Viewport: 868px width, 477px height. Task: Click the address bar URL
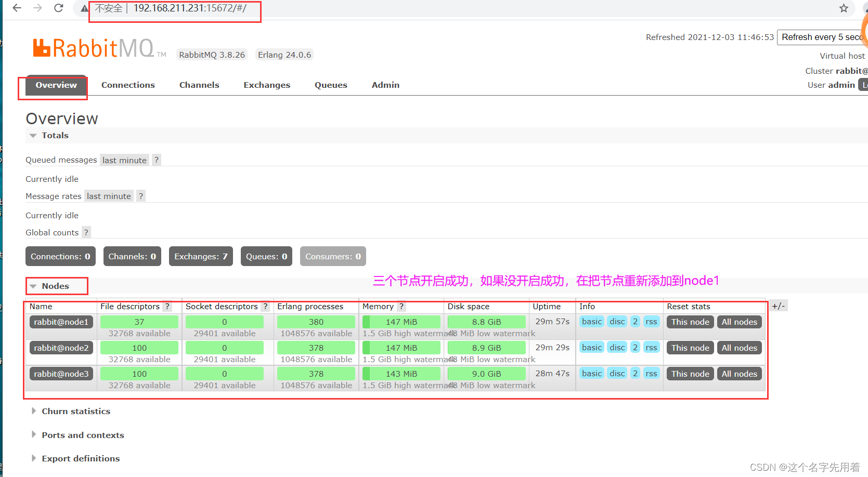point(190,8)
